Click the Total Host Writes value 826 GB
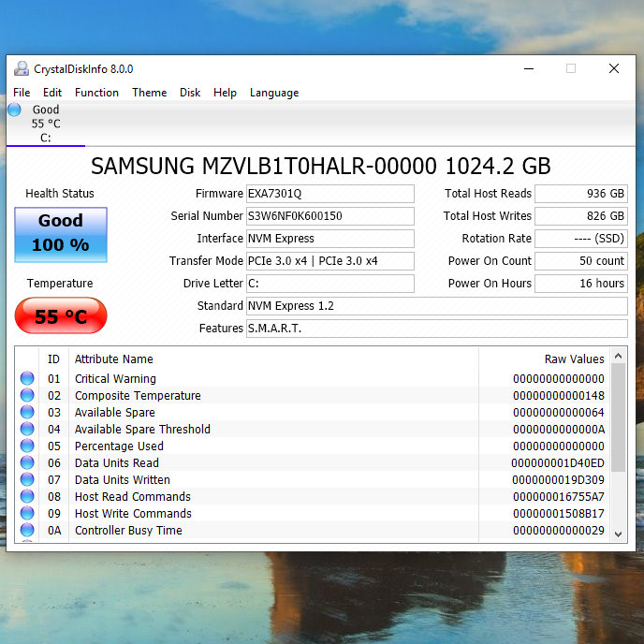Viewport: 644px width, 644px height. click(581, 216)
